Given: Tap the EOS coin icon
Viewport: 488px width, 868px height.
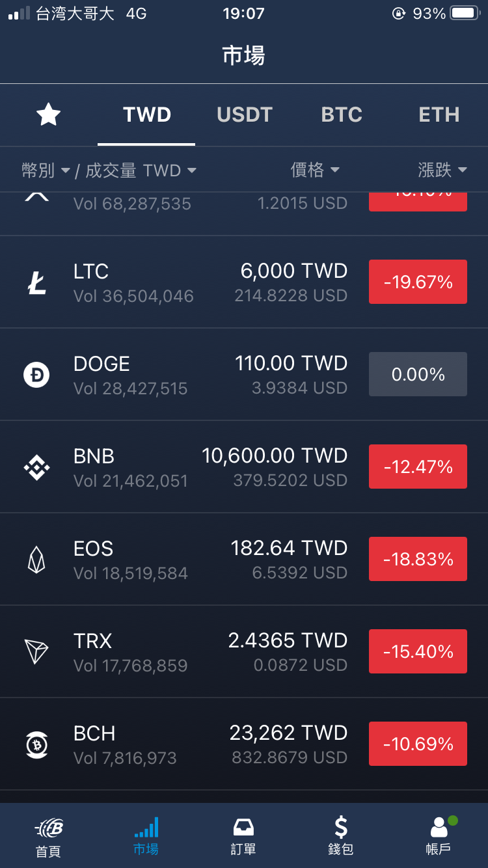Looking at the screenshot, I should click(x=36, y=560).
